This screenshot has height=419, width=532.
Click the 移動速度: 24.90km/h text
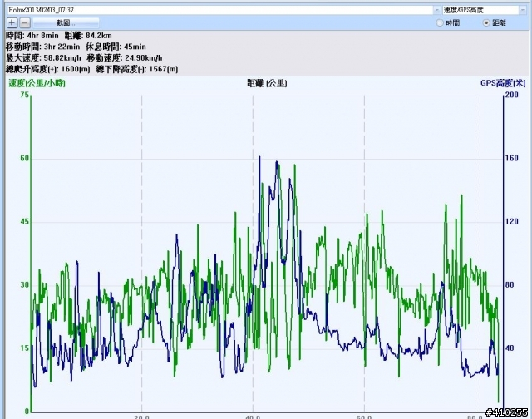[x=124, y=57]
